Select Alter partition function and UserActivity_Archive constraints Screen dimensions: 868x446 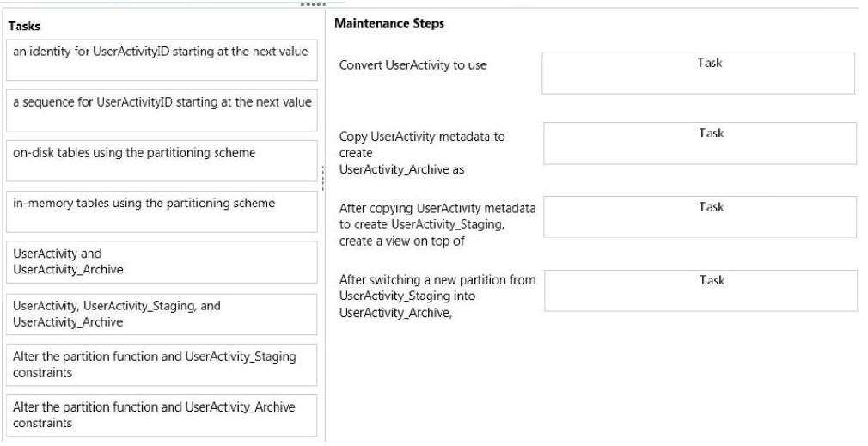click(x=162, y=416)
